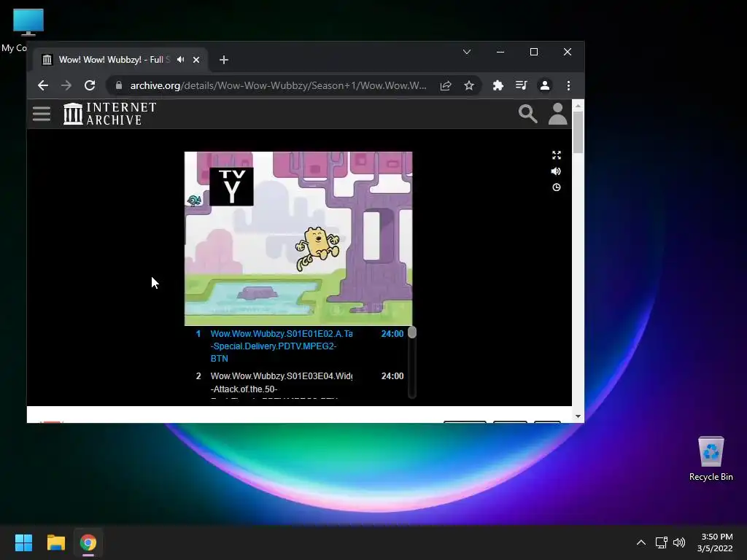Bookmark this page with the star icon
Viewport: 747px width, 560px height.
pos(469,86)
